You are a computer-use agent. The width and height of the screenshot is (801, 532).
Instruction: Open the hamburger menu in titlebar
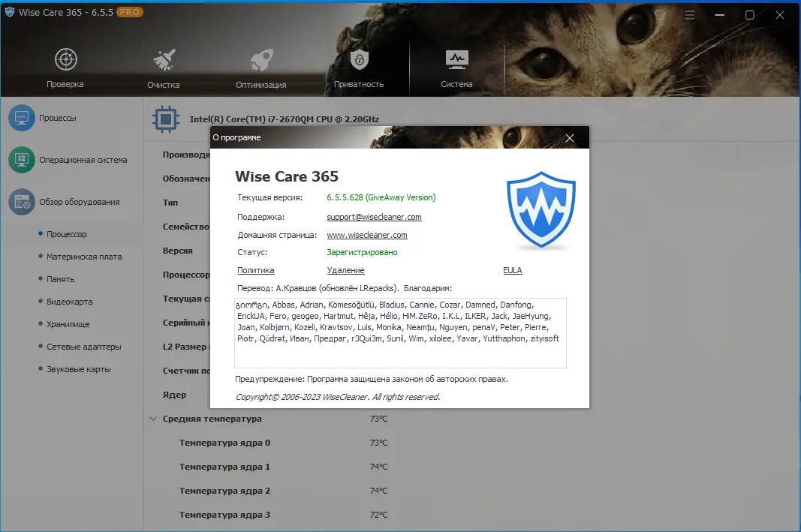pyautogui.click(x=689, y=14)
